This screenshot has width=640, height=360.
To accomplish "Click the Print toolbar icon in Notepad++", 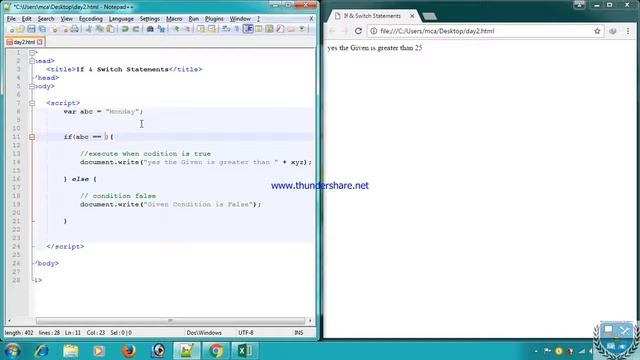I will (x=75, y=29).
